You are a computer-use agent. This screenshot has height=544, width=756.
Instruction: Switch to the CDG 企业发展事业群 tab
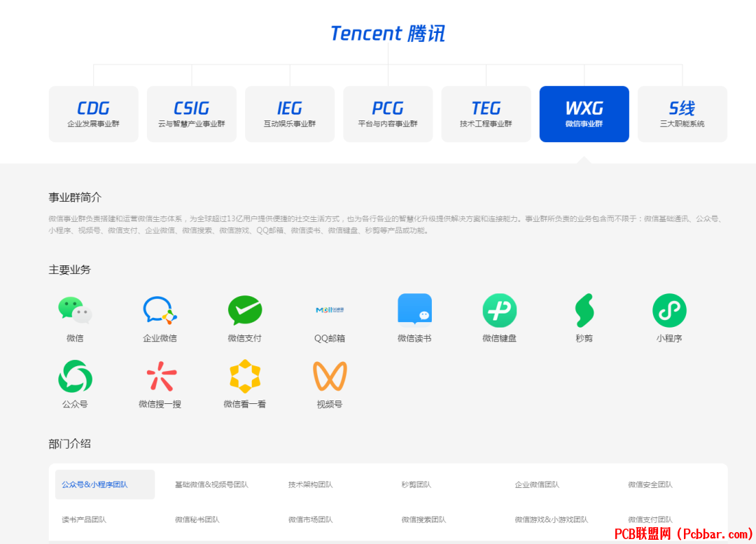[x=94, y=114]
